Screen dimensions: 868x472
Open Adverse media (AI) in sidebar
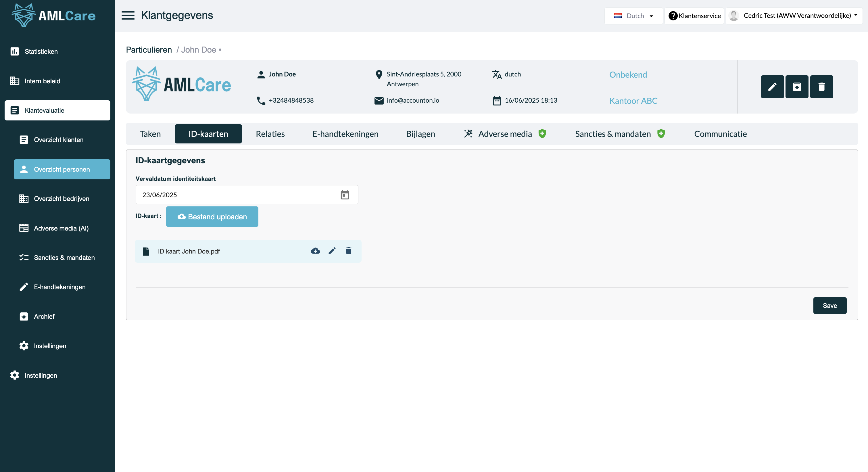click(62, 228)
